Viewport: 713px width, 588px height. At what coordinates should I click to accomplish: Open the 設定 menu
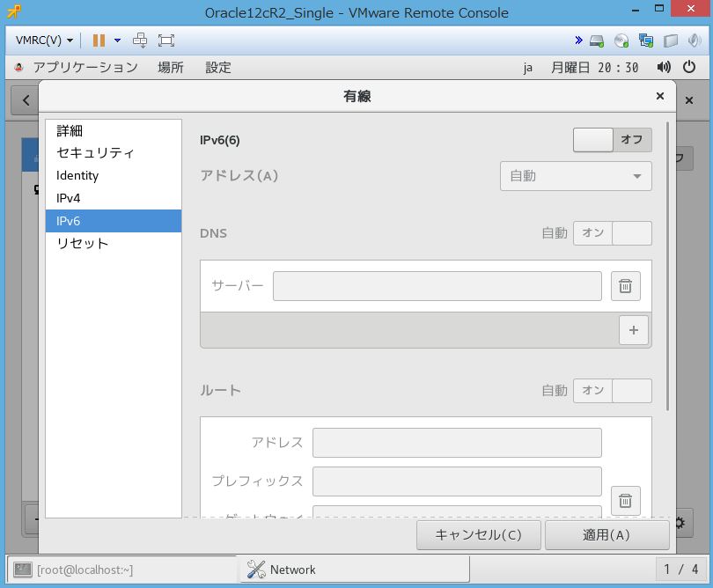[x=218, y=67]
